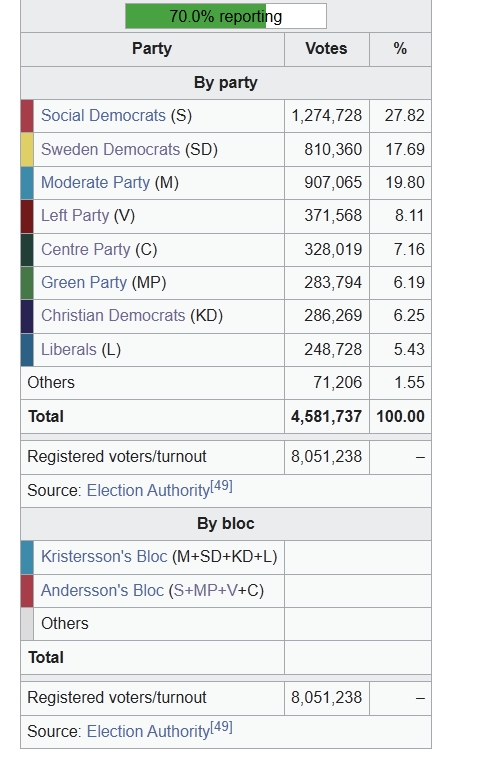Open the Sweden Democrats link
The width and height of the screenshot is (483, 777).
(x=110, y=149)
